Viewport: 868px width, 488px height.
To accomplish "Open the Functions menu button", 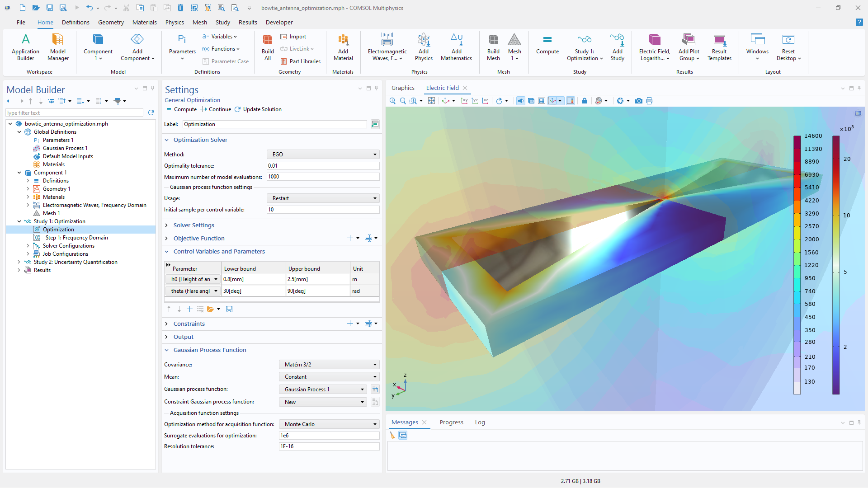I will 221,49.
